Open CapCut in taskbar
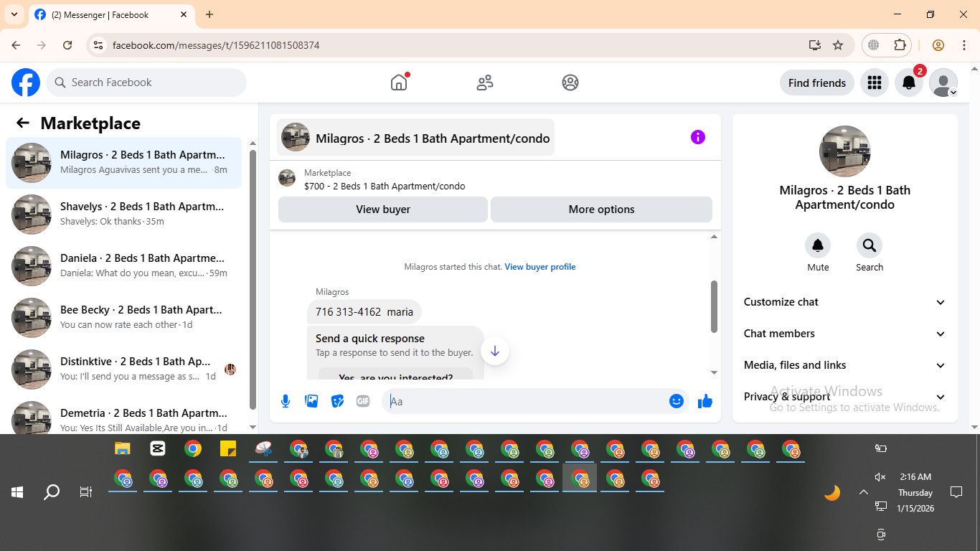The height and width of the screenshot is (551, 980). click(x=158, y=449)
